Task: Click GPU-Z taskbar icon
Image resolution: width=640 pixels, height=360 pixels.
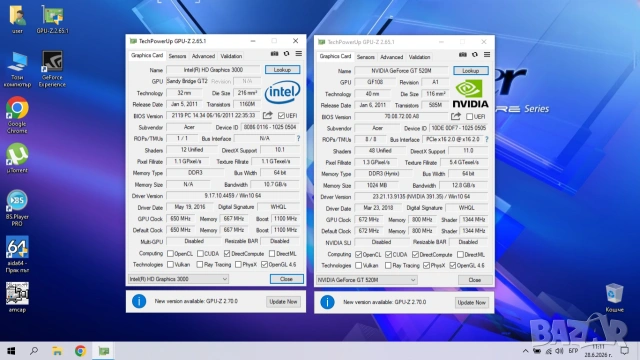Action: pyautogui.click(x=104, y=351)
